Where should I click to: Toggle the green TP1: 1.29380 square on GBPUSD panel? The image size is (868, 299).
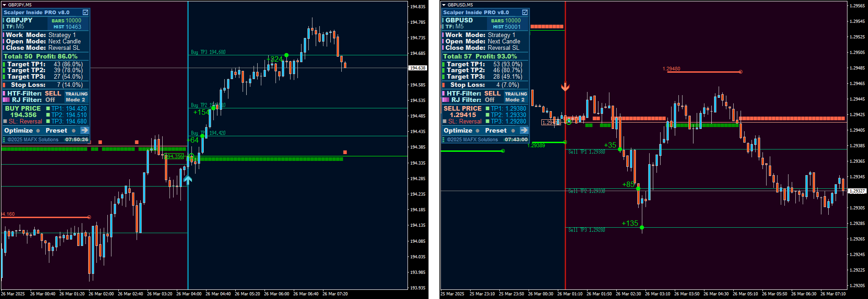pyautogui.click(x=487, y=109)
